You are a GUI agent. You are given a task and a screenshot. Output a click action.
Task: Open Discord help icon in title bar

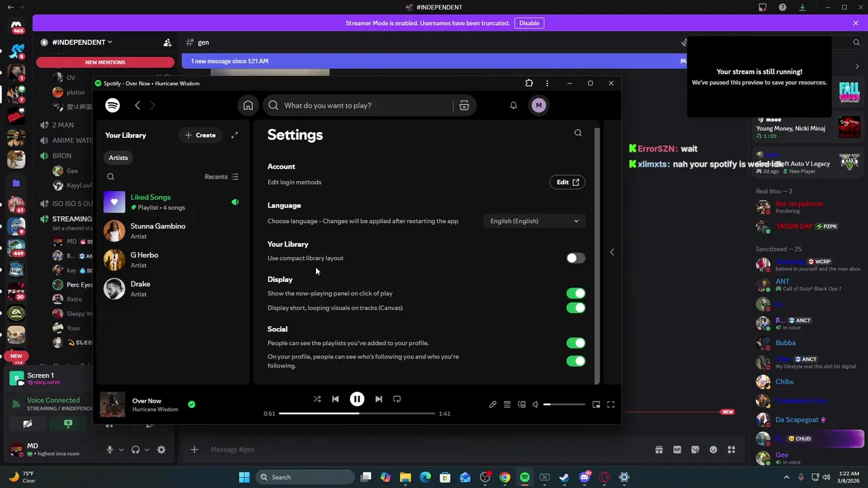783,7
